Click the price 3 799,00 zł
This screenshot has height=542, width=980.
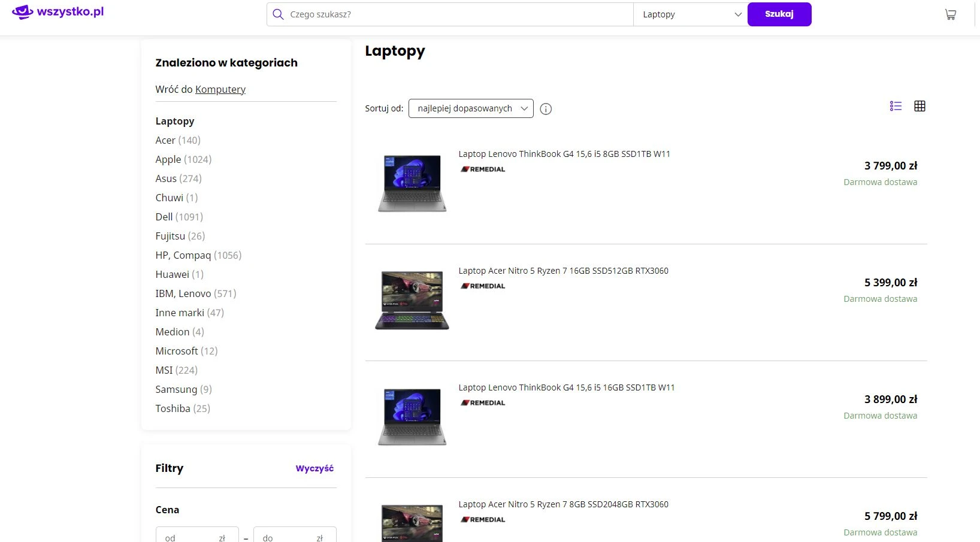891,166
